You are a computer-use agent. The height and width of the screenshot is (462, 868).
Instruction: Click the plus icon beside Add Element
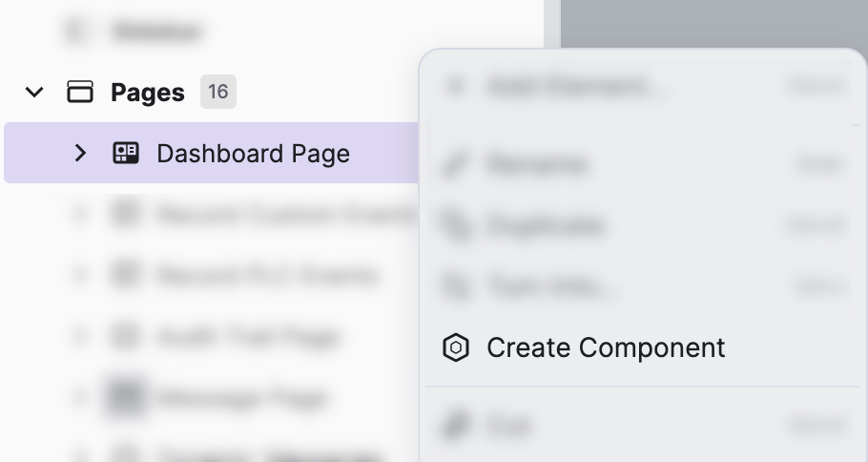tap(456, 86)
